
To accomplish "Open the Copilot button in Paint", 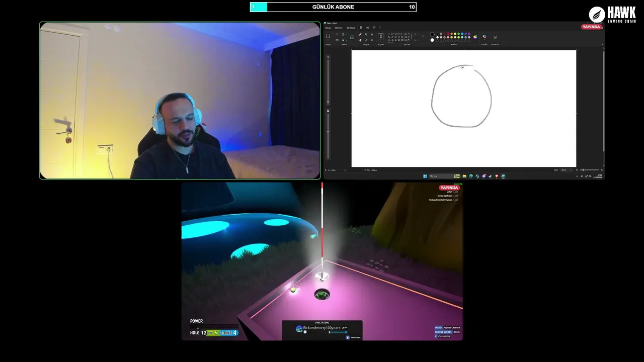I will [485, 36].
